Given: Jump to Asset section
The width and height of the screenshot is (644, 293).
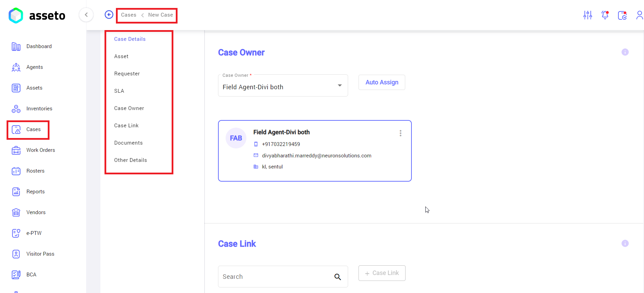Looking at the screenshot, I should pyautogui.click(x=121, y=56).
